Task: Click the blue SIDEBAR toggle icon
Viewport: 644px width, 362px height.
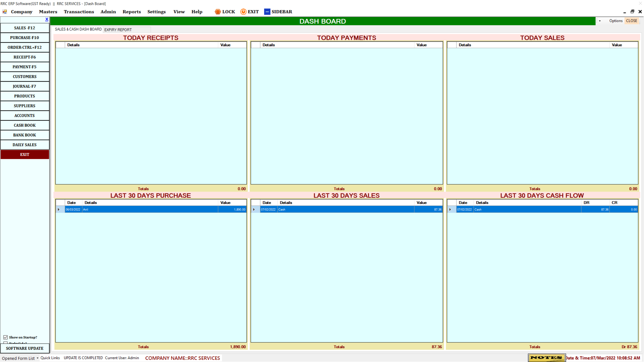Action: click(267, 12)
